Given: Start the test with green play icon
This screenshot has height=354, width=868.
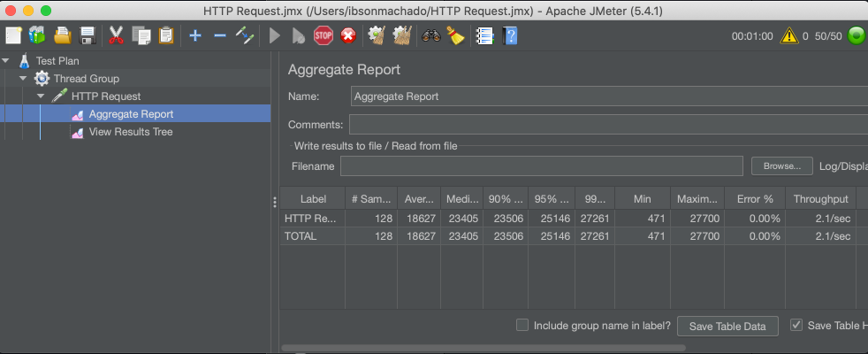Looking at the screenshot, I should click(x=275, y=36).
